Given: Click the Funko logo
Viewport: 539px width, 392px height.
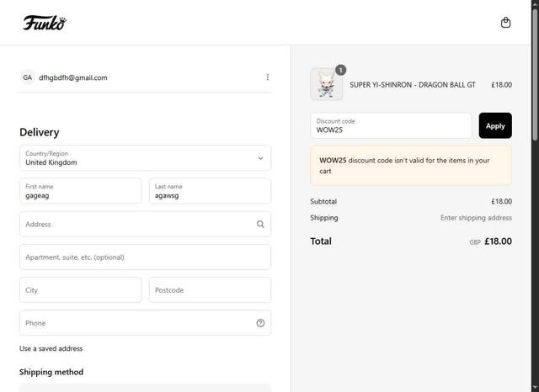Looking at the screenshot, I should tap(45, 23).
